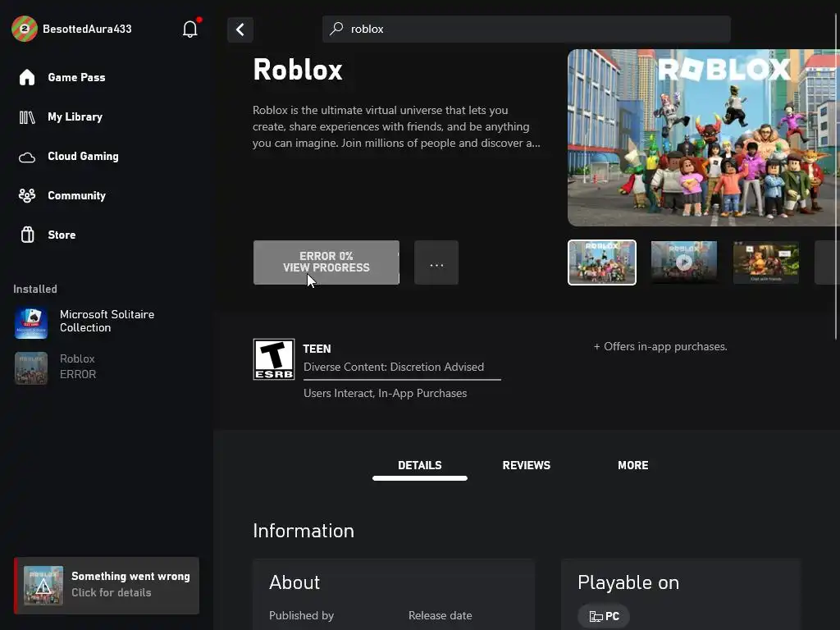Go back with the arrow button
The image size is (840, 630).
click(x=240, y=30)
